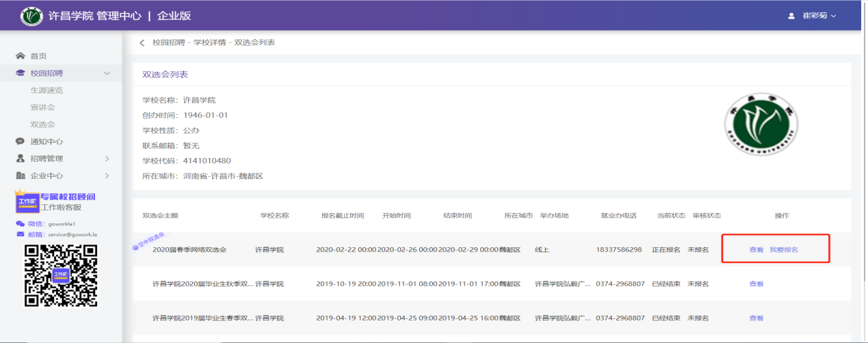Image resolution: width=868 pixels, height=343 pixels.
Task: Click the 微信 icon in sidebar
Action: coord(20,223)
